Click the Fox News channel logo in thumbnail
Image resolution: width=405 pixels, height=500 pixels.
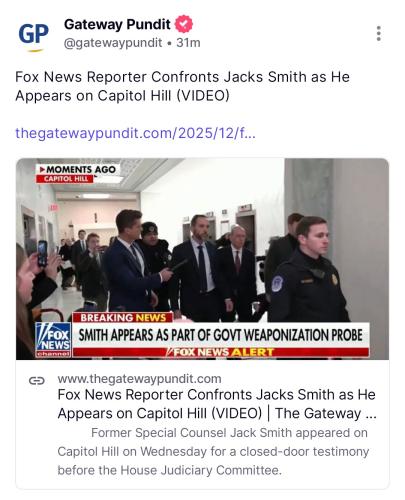pyautogui.click(x=53, y=340)
